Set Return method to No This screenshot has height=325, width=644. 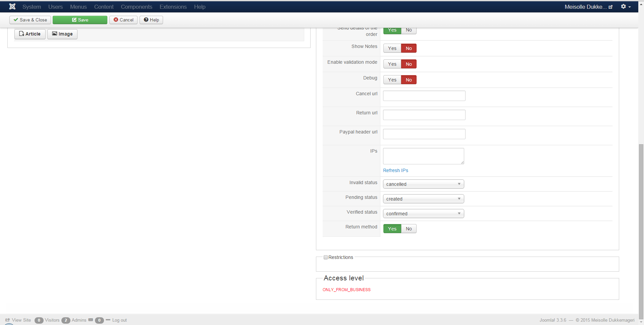409,229
